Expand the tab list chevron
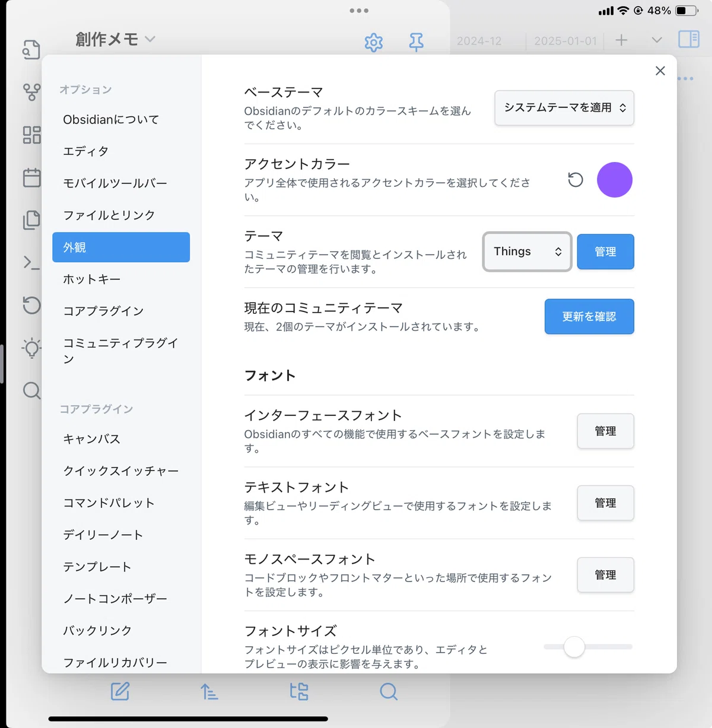The height and width of the screenshot is (728, 712). click(x=657, y=40)
